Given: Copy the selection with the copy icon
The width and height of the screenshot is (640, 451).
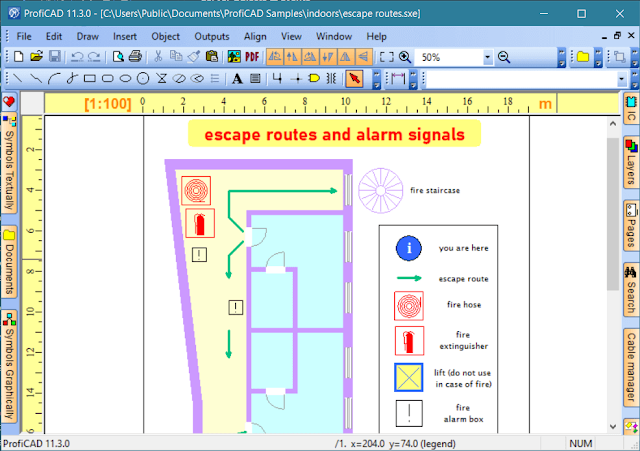Looking at the screenshot, I should [176, 57].
